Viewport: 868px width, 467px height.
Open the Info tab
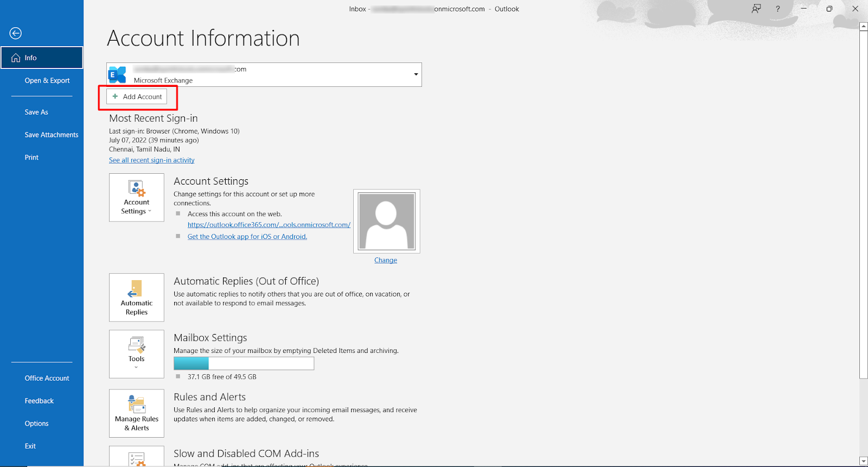42,58
